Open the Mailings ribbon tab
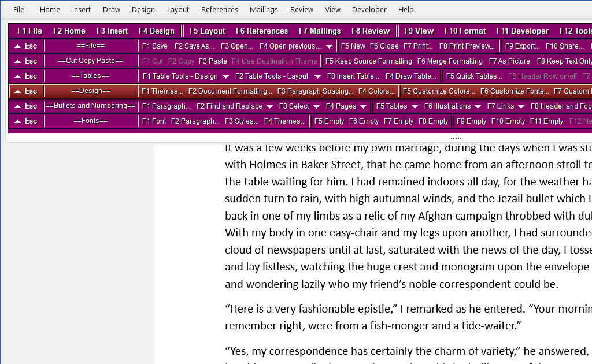 pyautogui.click(x=264, y=9)
